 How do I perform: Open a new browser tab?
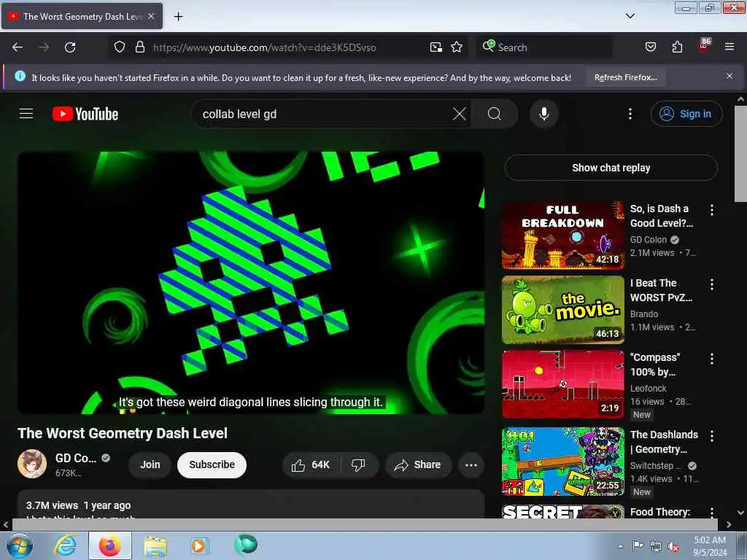(x=178, y=17)
